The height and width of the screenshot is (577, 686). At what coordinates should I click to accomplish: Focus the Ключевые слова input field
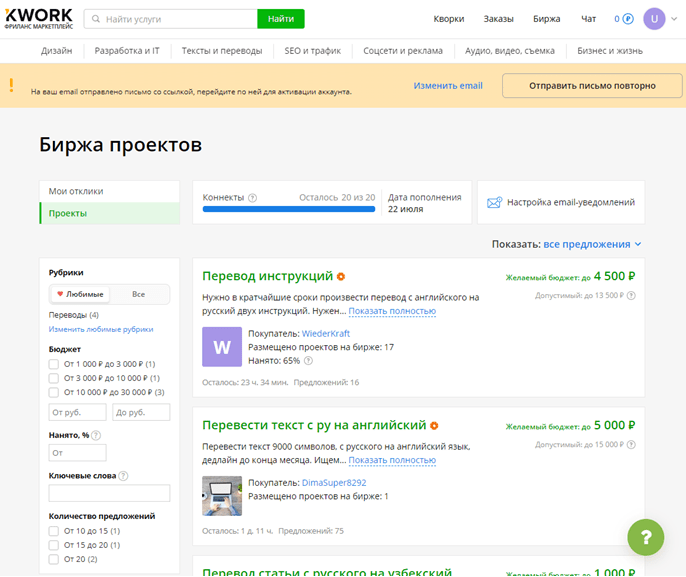pos(109,493)
